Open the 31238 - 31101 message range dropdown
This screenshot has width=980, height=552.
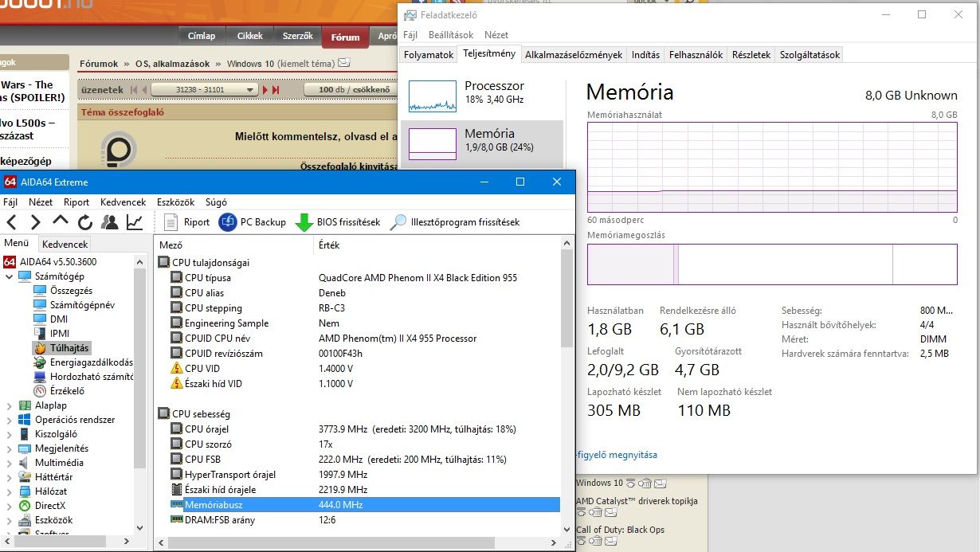pos(206,90)
